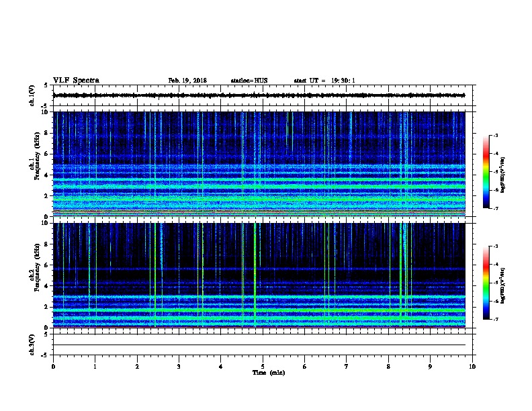Click the "ch.3(V)" axis label

click(32, 345)
